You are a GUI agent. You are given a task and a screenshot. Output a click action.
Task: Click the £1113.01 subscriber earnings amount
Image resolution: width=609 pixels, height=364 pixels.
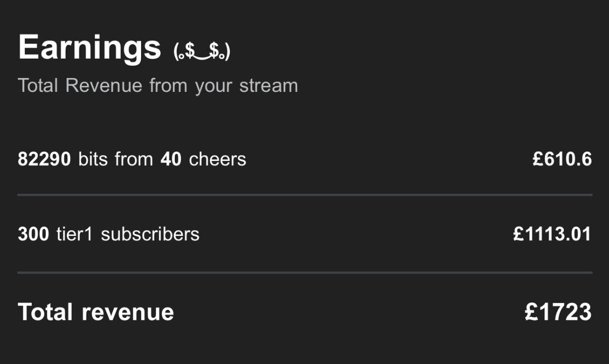(552, 234)
